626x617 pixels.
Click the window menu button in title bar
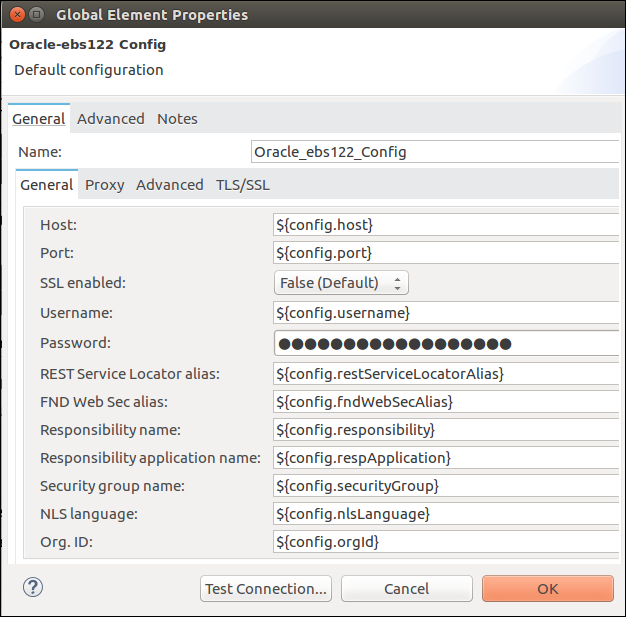(x=36, y=15)
